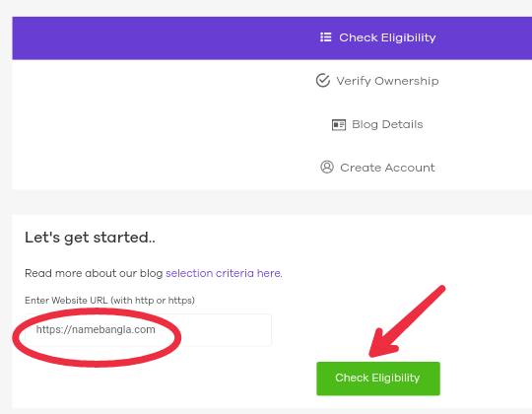Click the Let's get started heading
The height and width of the screenshot is (414, 532).
coord(90,238)
